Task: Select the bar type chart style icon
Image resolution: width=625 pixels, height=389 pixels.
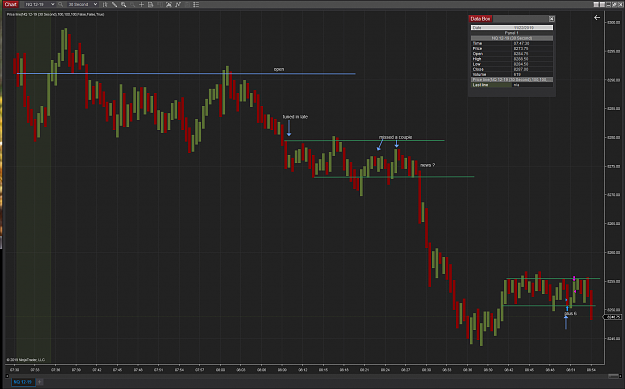Action: [x=105, y=4]
